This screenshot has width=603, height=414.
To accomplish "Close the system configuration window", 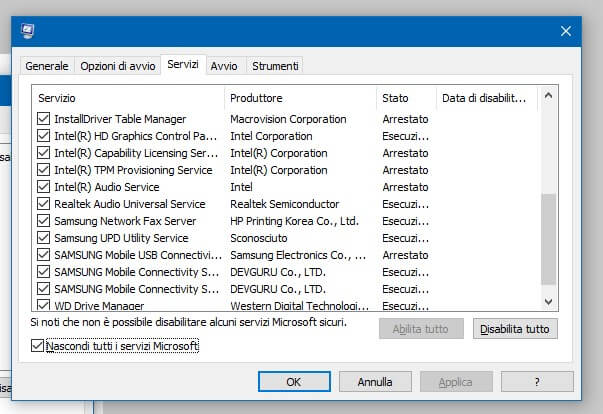I will [x=567, y=31].
